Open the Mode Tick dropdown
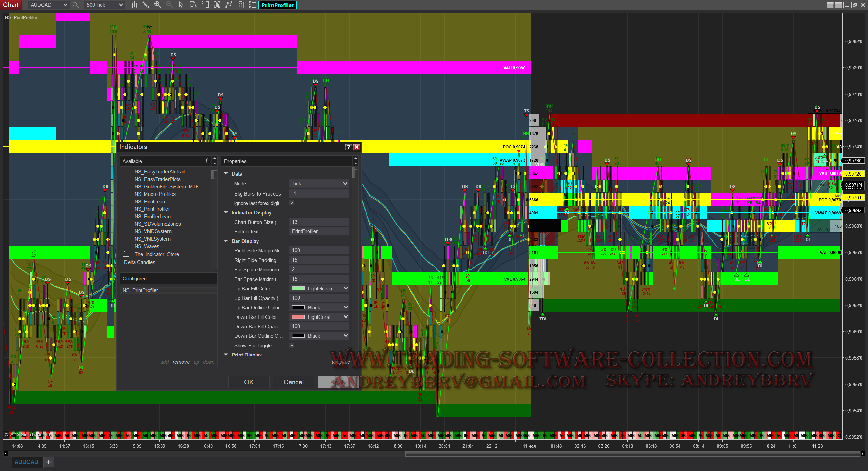868x471 pixels. coord(319,184)
